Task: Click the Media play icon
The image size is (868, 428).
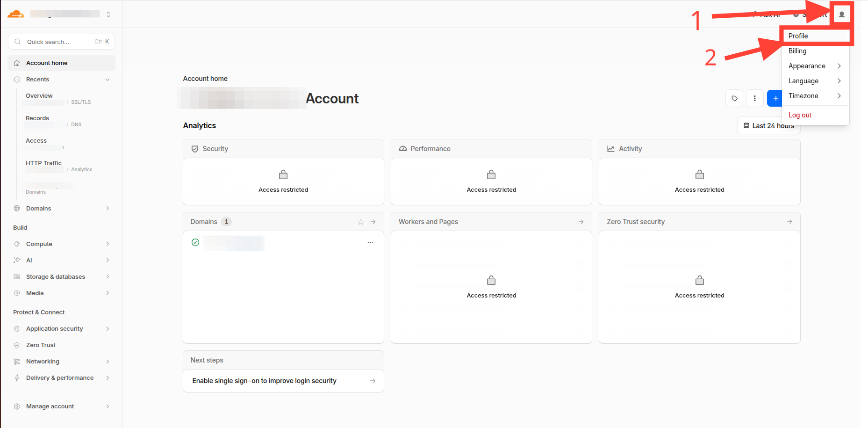Action: (17, 293)
